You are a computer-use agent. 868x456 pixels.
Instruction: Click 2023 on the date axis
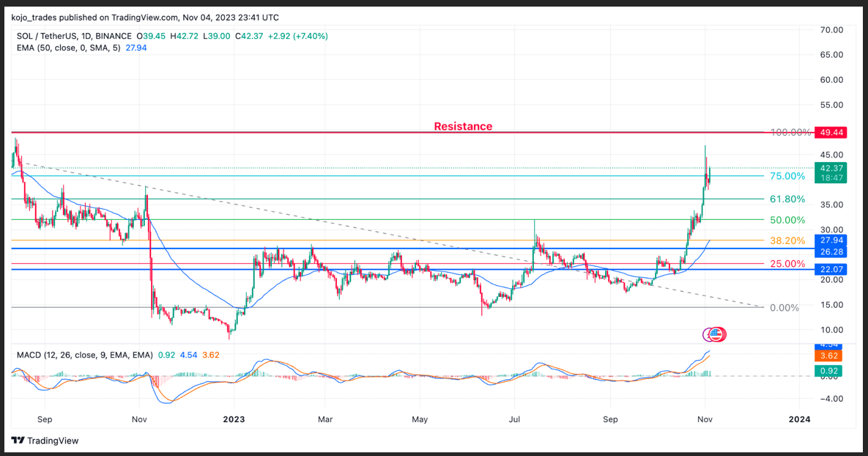click(x=233, y=419)
